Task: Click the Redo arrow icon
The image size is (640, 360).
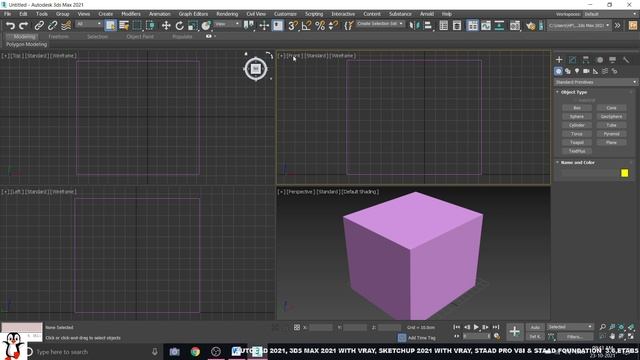Action: (24, 25)
